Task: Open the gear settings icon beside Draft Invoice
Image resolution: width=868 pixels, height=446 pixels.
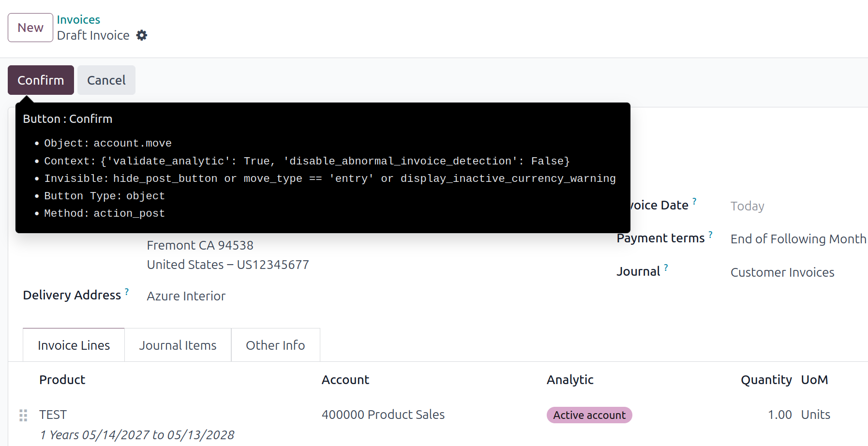Action: 141,35
